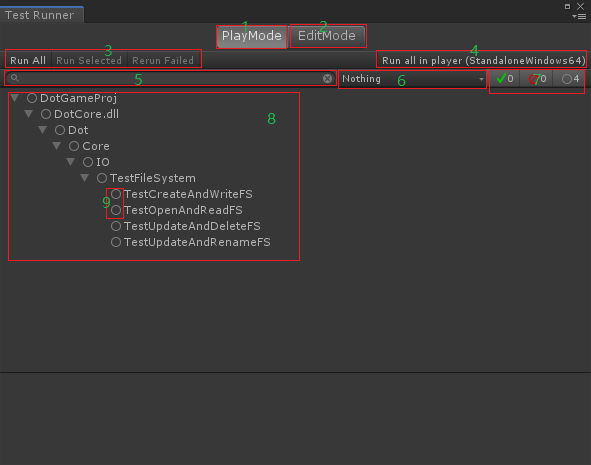Click the Run All button
The width and height of the screenshot is (591, 465).
pos(28,60)
